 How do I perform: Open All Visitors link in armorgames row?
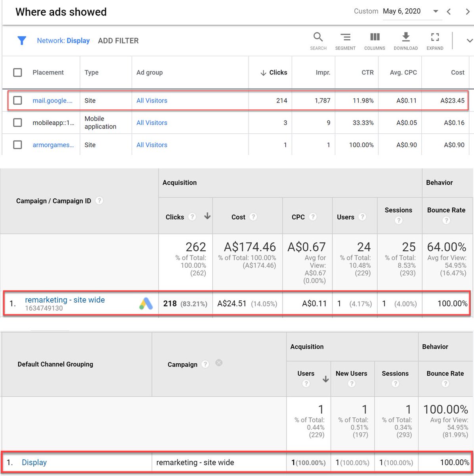(x=152, y=145)
